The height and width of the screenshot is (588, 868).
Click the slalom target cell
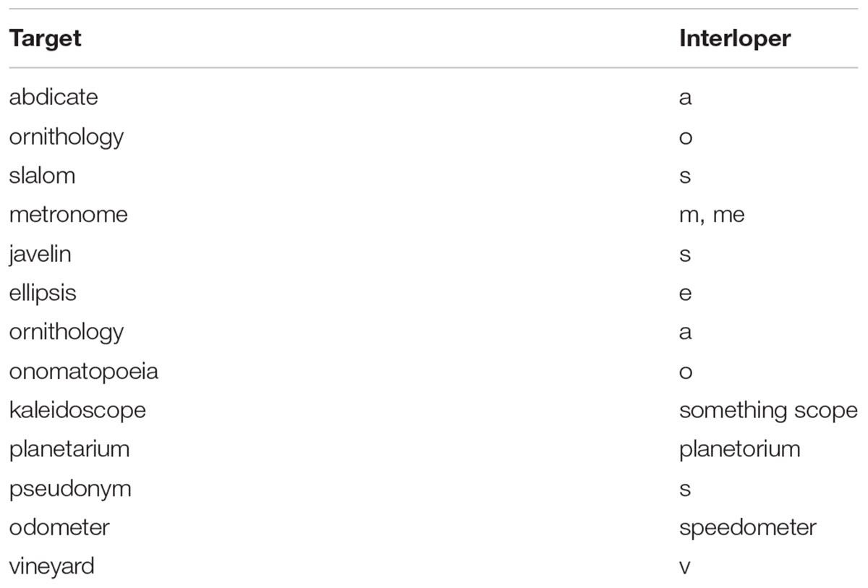tap(42, 175)
